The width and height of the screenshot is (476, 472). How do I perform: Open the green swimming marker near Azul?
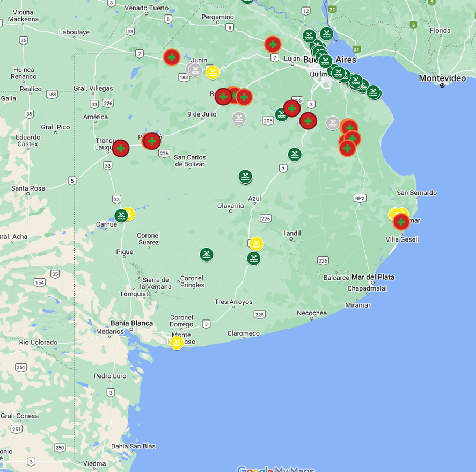pos(244,176)
